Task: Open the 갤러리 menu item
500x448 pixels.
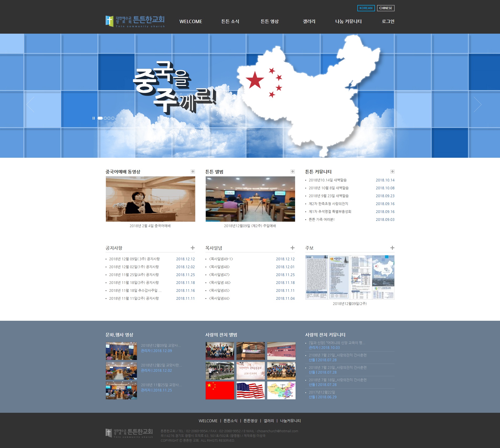Action: pos(309,22)
